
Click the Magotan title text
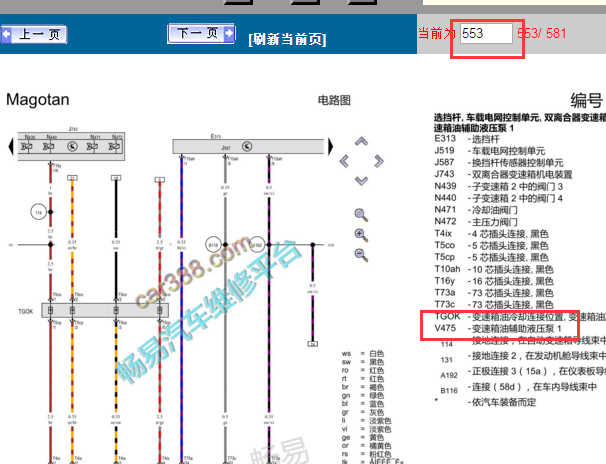(37, 100)
